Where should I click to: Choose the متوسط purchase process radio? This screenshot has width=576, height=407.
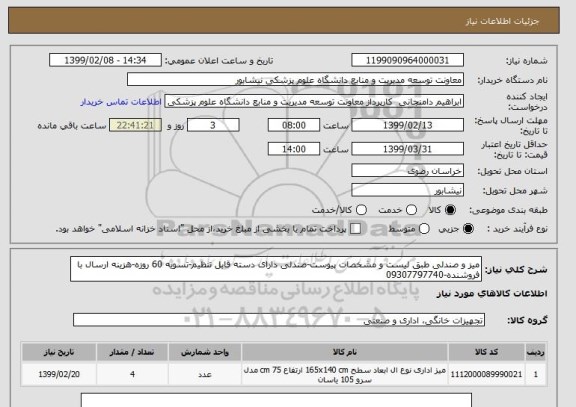(x=424, y=229)
